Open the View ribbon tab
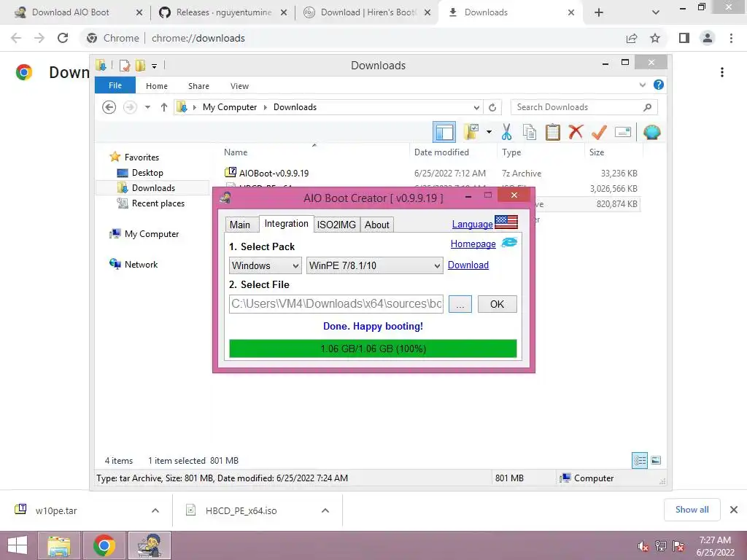The width and height of the screenshot is (747, 560). click(239, 86)
